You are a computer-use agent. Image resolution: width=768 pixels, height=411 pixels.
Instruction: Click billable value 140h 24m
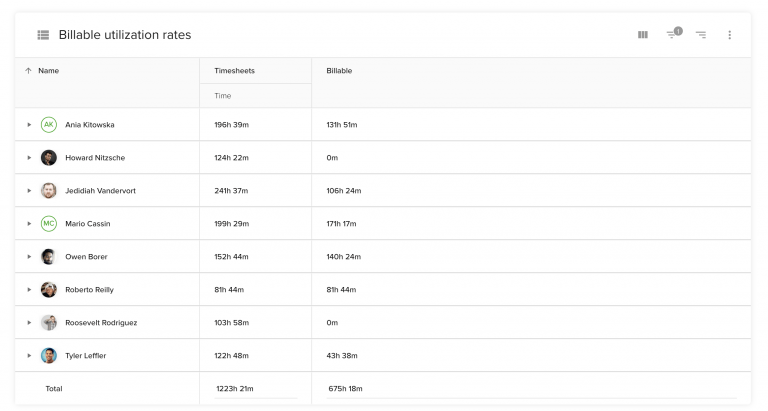[x=344, y=257]
